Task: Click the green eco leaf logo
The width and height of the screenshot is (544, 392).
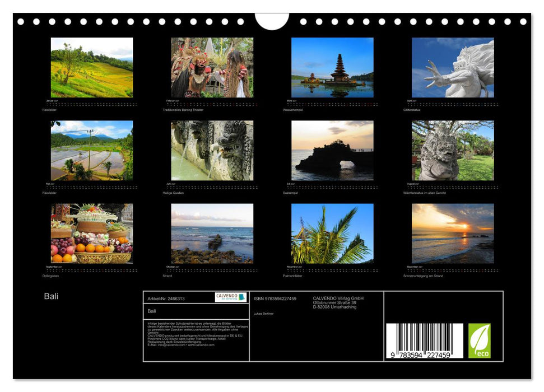Action: pyautogui.click(x=480, y=340)
